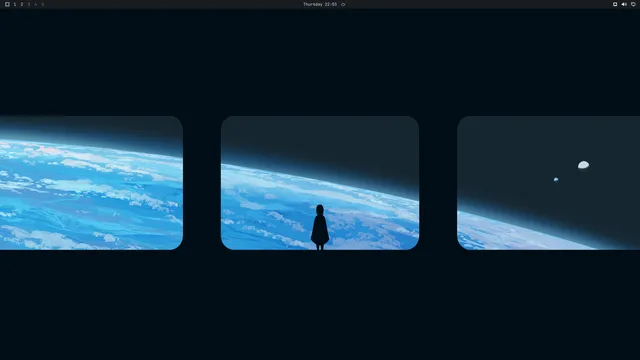Switch to workspace 3
This screenshot has width=640, height=360.
29,4
